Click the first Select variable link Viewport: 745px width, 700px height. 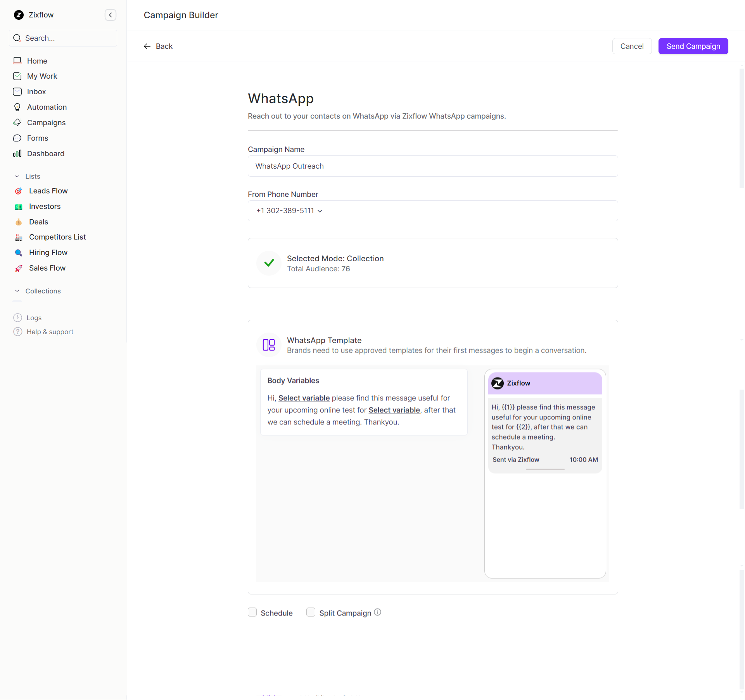304,398
